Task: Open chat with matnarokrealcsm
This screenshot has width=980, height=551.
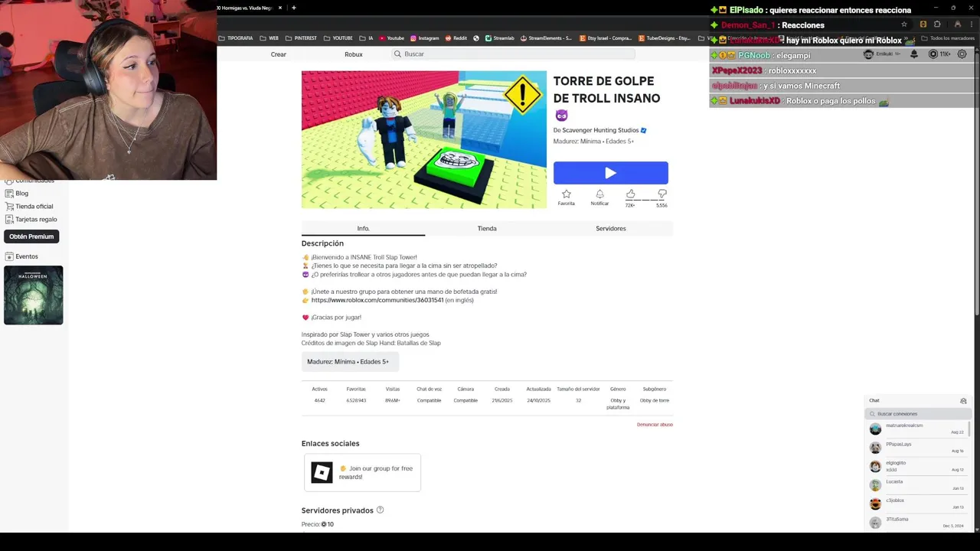Action: tap(918, 429)
